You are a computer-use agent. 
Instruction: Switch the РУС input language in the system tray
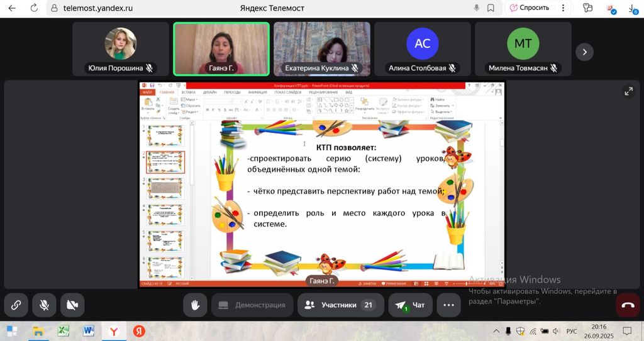[x=571, y=331]
